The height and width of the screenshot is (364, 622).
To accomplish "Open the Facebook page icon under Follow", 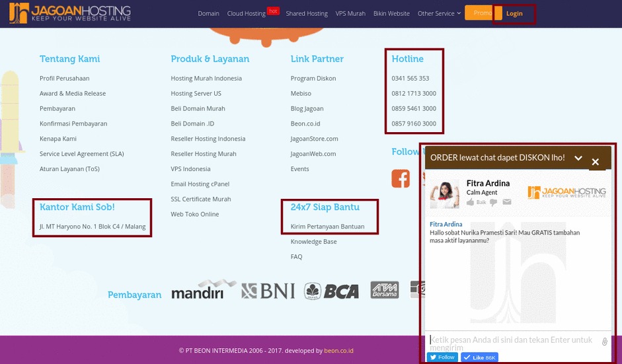I will tap(401, 178).
